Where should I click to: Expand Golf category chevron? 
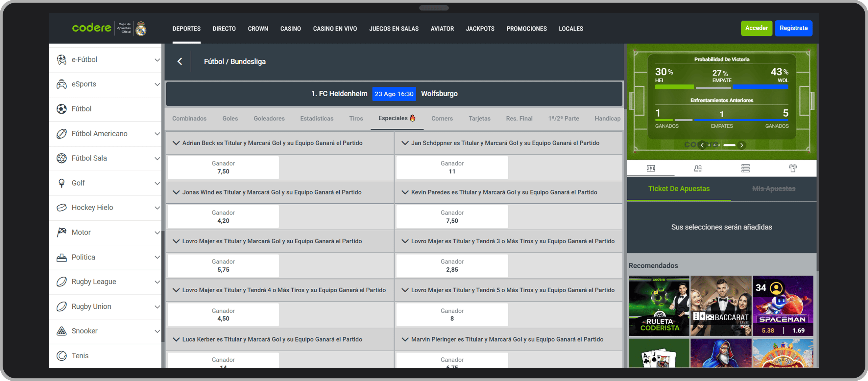tap(157, 183)
